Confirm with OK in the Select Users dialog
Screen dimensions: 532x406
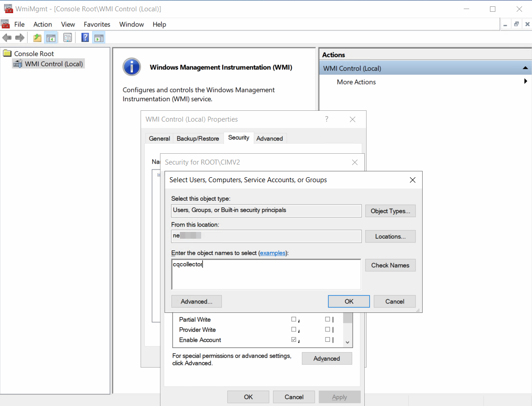[349, 302]
